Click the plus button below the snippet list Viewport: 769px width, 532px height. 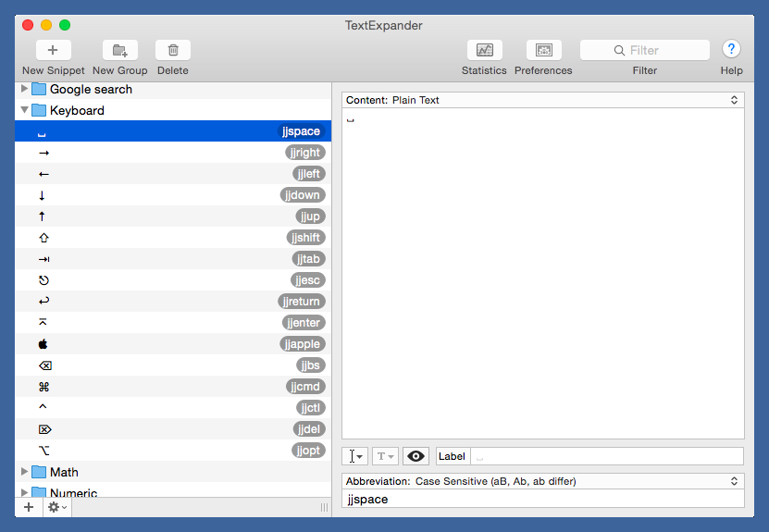(29, 507)
